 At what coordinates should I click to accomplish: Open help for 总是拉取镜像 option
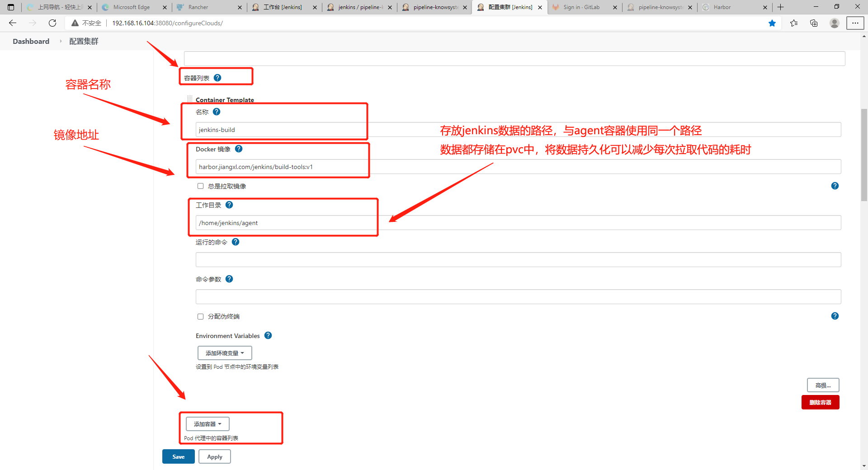tap(835, 186)
